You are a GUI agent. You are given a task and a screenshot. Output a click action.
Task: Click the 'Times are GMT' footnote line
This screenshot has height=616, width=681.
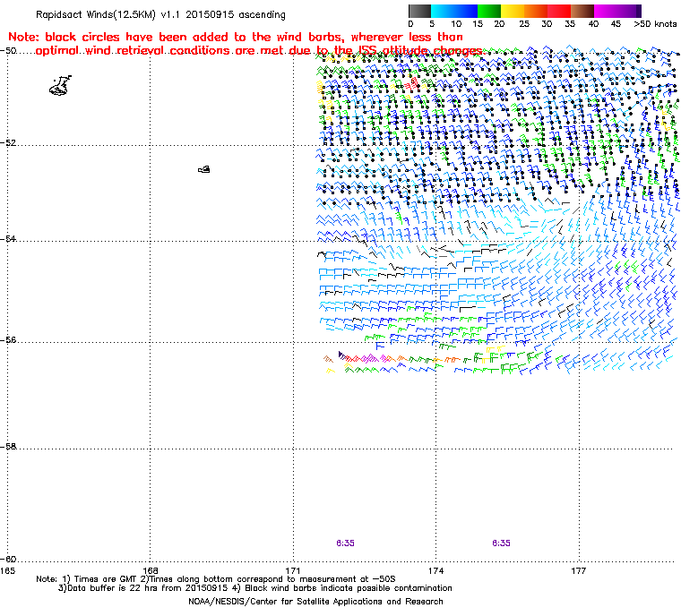click(216, 579)
